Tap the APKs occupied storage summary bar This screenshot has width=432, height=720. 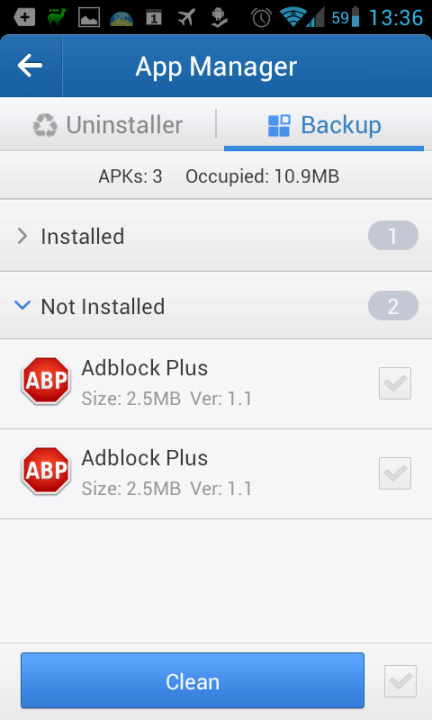(x=216, y=176)
